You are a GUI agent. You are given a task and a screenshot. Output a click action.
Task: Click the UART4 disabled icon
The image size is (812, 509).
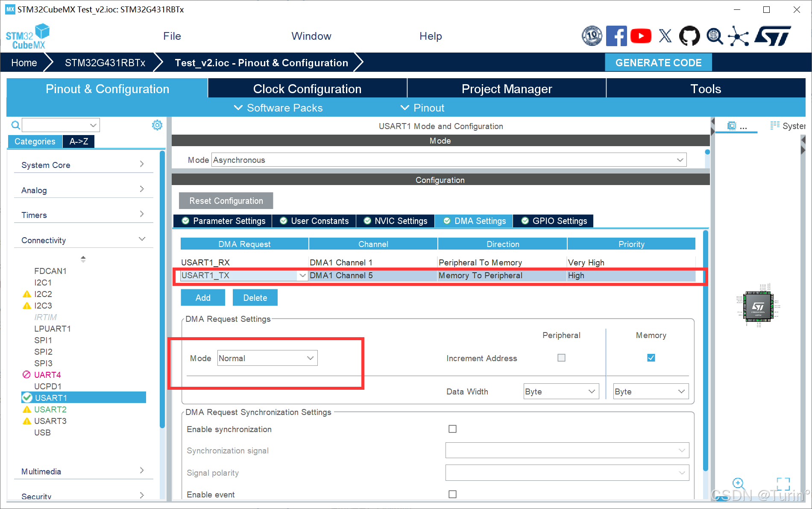coord(26,374)
